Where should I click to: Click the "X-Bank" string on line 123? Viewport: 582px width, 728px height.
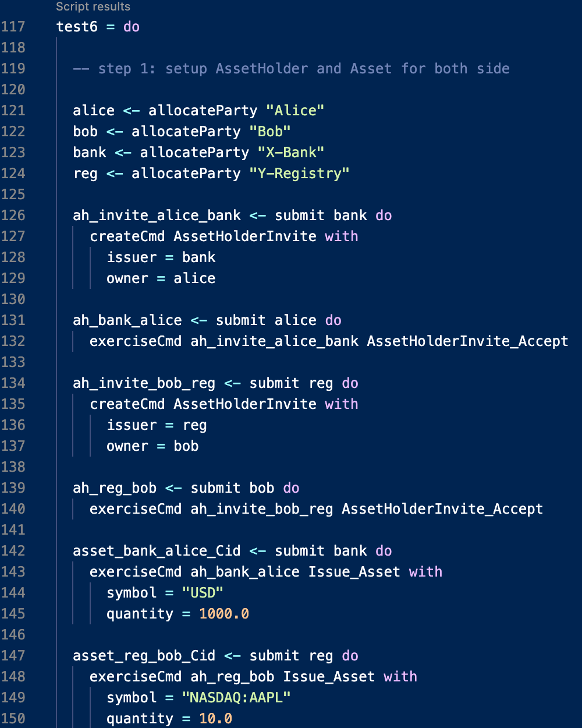(x=291, y=153)
